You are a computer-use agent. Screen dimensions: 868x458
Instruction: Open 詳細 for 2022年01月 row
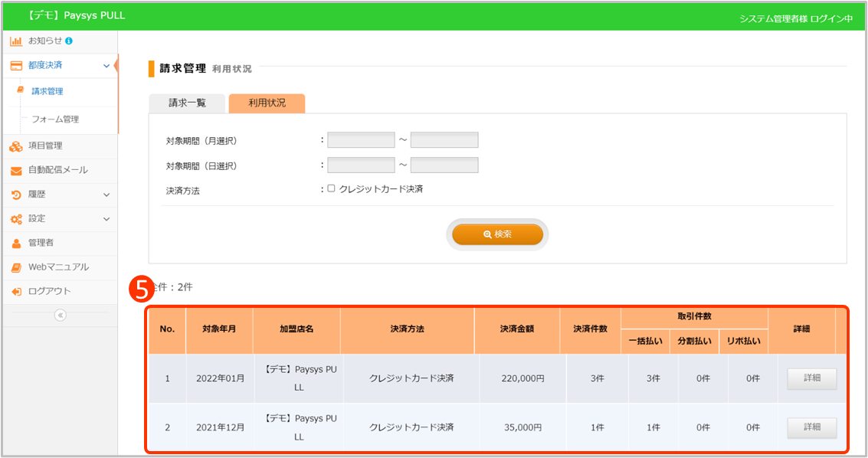(x=811, y=378)
